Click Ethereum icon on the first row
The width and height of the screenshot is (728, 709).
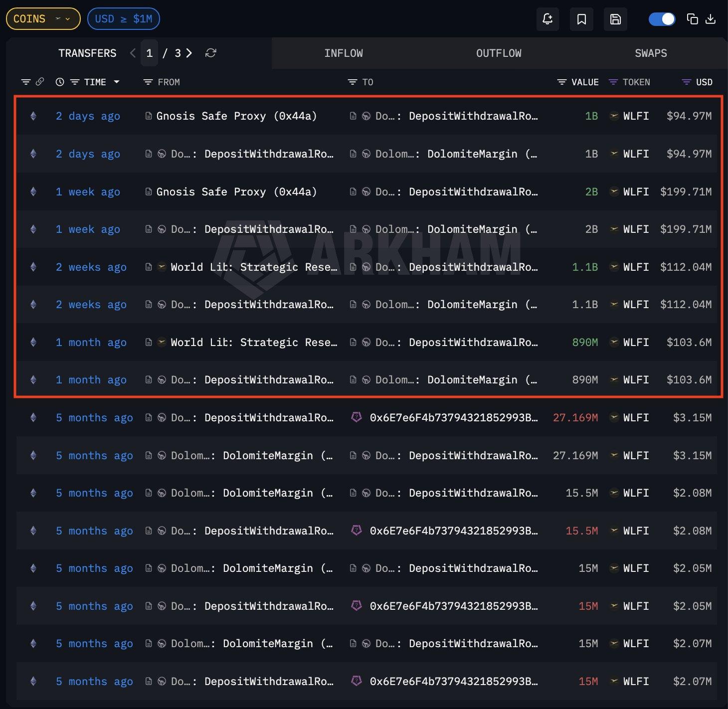[33, 116]
